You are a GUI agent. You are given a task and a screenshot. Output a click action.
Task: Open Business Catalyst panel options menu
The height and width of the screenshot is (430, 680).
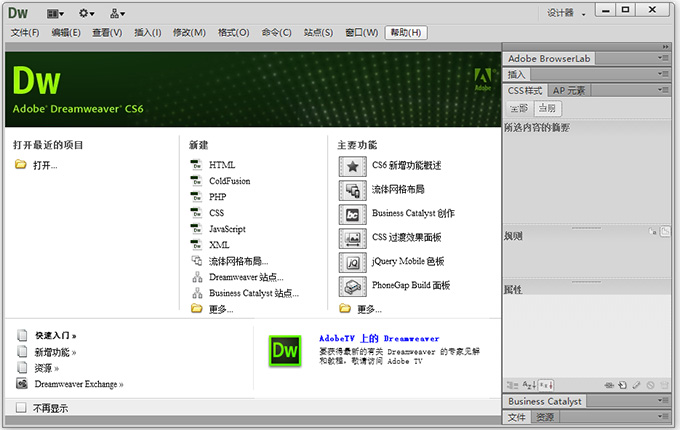click(x=663, y=400)
